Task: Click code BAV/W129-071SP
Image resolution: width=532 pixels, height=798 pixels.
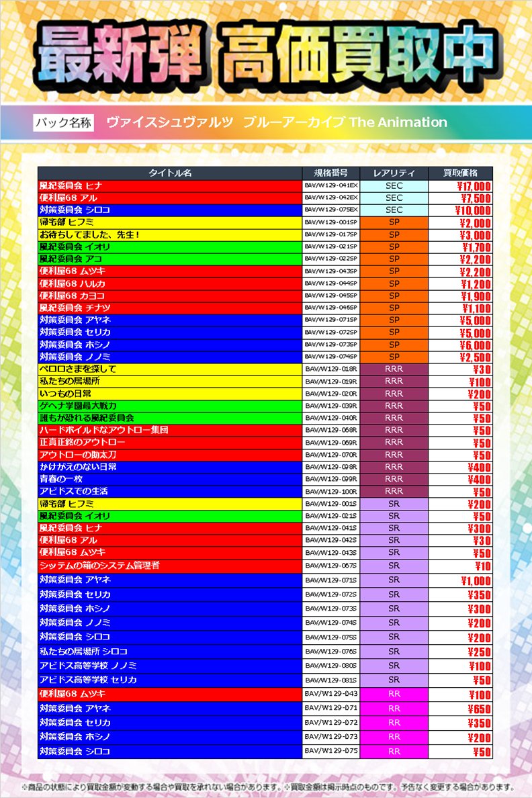Action: click(x=331, y=320)
